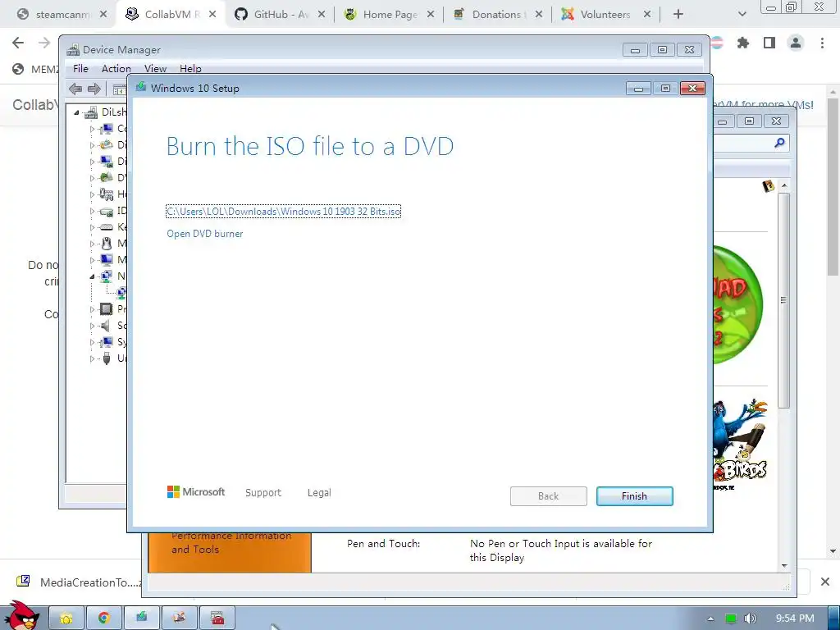Viewport: 840px width, 630px height.
Task: Click the green Bad Piggies thumbnail
Action: pos(737,304)
